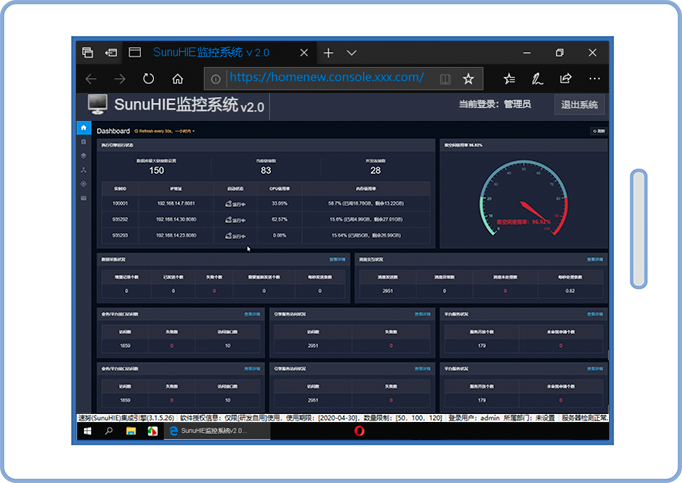
Task: Click the 退出系统 logout button
Action: click(579, 104)
